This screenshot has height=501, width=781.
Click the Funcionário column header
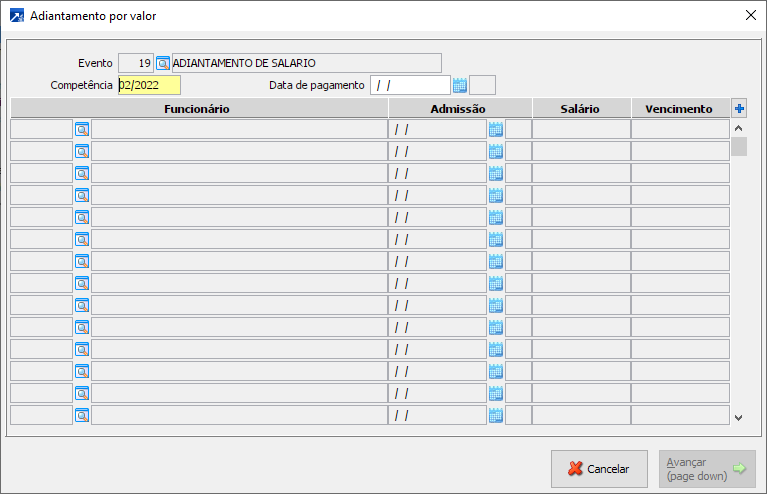tap(199, 109)
